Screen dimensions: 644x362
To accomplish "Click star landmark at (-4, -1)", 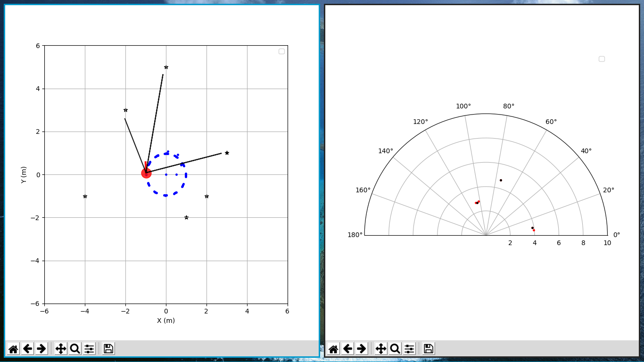I will 85,196.
